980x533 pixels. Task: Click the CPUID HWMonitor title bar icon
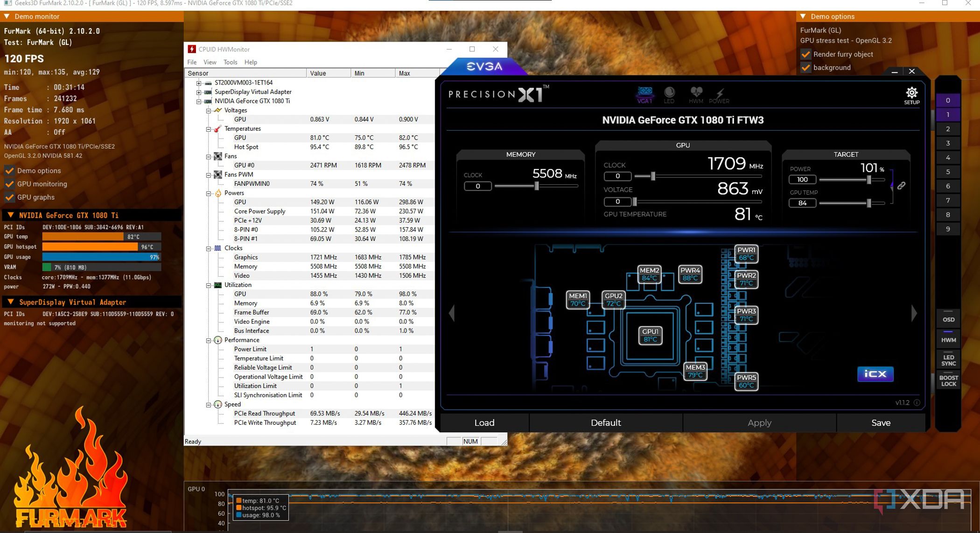coord(191,49)
